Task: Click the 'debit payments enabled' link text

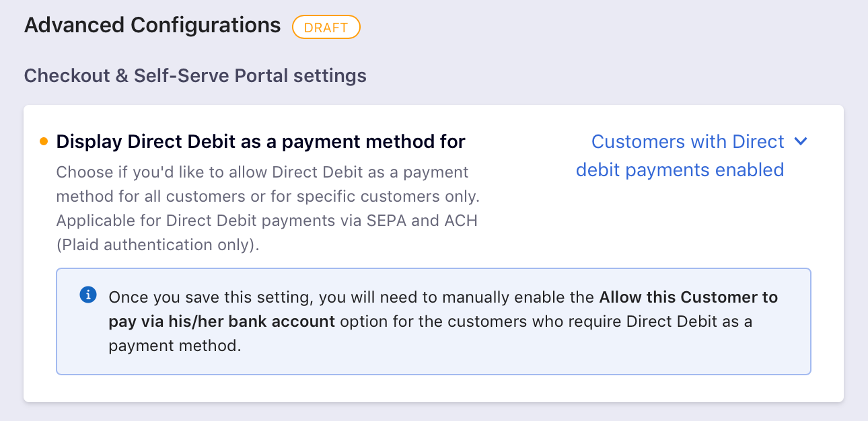Action: (680, 169)
